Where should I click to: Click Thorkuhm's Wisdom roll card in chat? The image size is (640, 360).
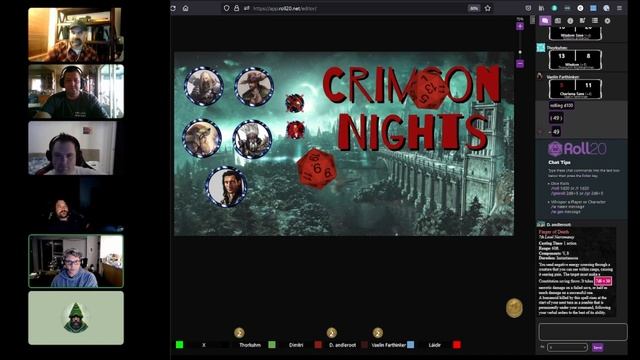coord(575,60)
